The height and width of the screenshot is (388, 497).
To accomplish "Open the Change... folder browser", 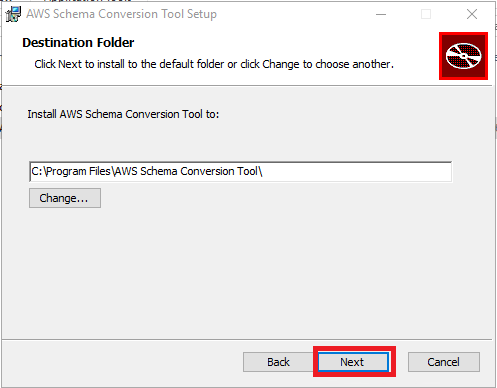I will point(65,198).
